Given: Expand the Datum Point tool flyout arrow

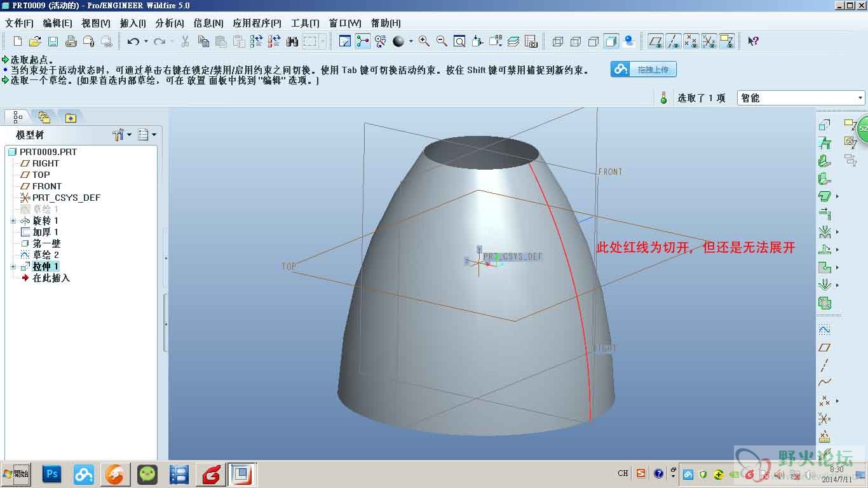Looking at the screenshot, I should pos(837,401).
